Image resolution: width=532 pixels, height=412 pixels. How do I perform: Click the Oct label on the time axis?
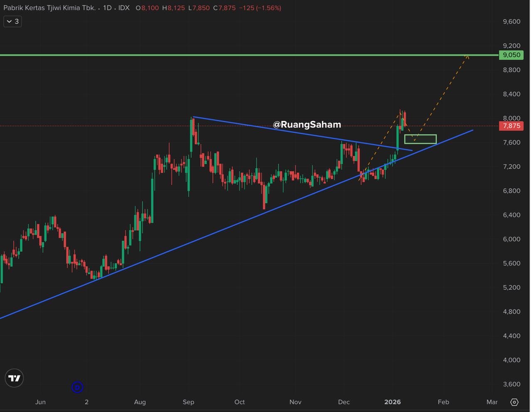[239, 402]
